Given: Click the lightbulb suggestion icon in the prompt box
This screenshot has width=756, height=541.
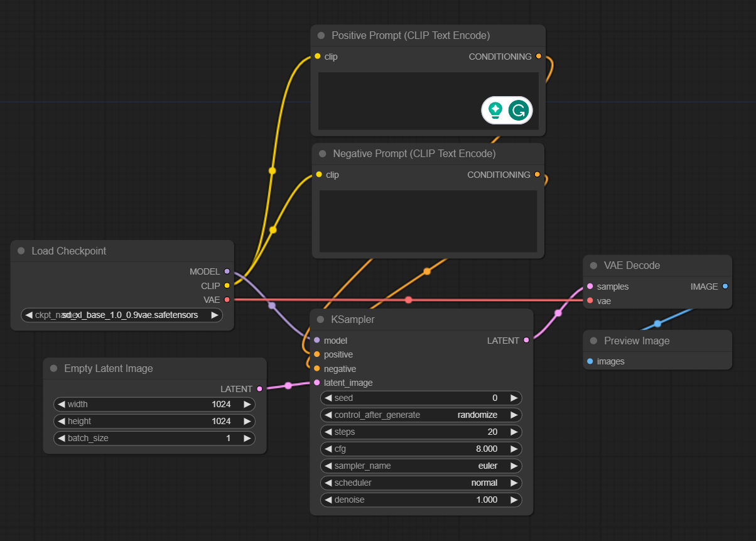Looking at the screenshot, I should pyautogui.click(x=495, y=110).
